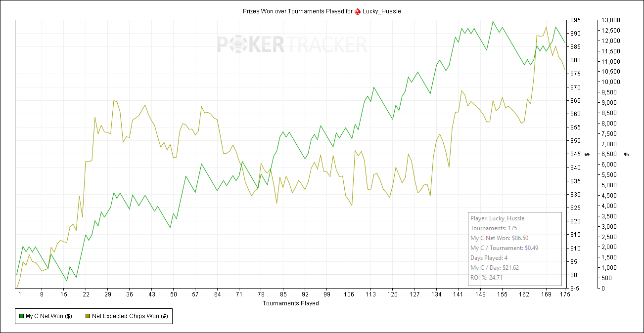Click 'Days Played: 4' in the stats box
Screen dimensions: 644x333
click(x=489, y=258)
